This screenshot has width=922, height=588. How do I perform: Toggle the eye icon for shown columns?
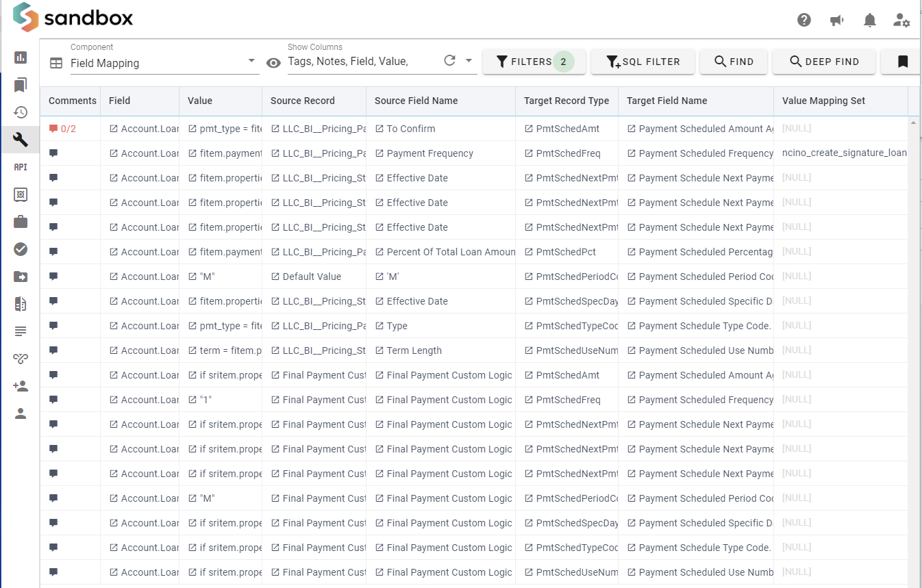click(273, 63)
